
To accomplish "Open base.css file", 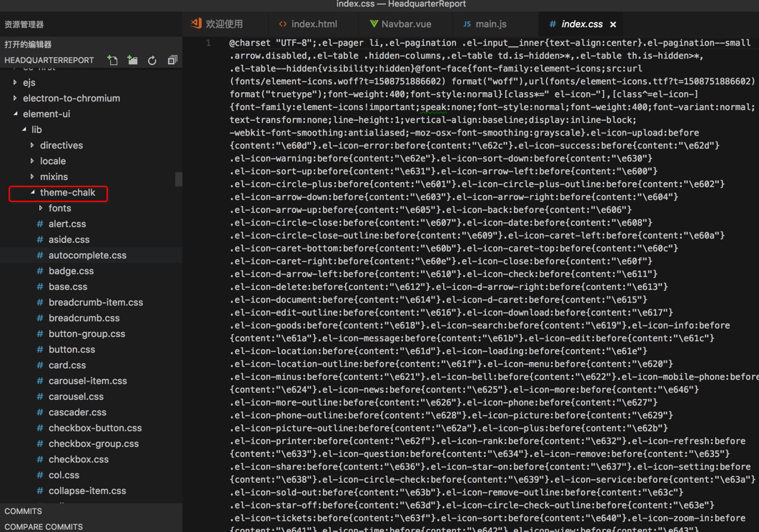I will 68,287.
